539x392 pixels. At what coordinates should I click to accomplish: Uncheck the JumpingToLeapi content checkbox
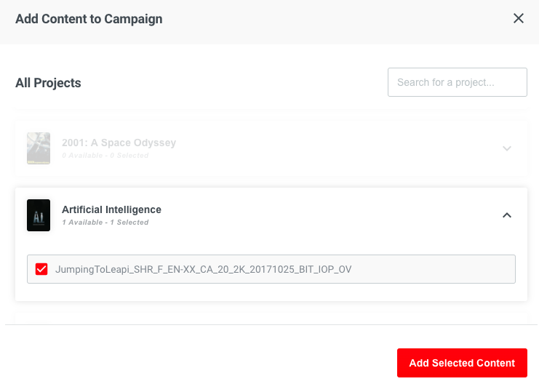(x=41, y=269)
